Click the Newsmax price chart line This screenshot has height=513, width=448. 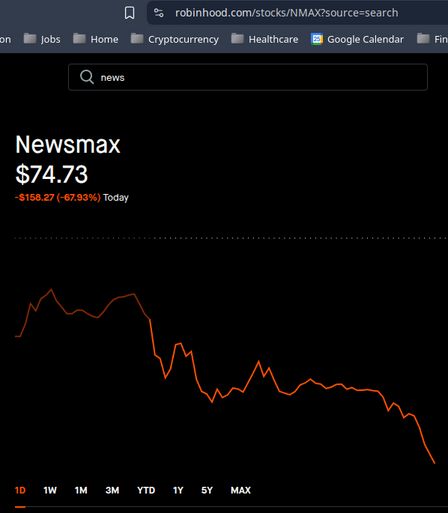(225, 376)
